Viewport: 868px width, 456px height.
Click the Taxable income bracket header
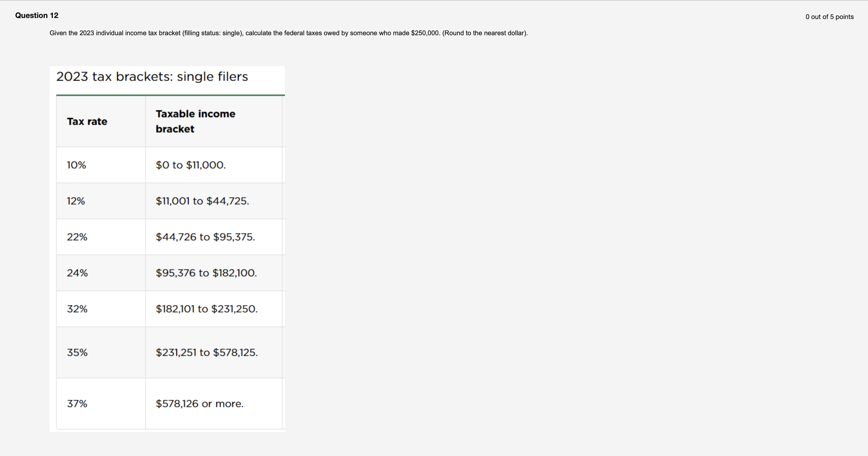[x=195, y=121]
